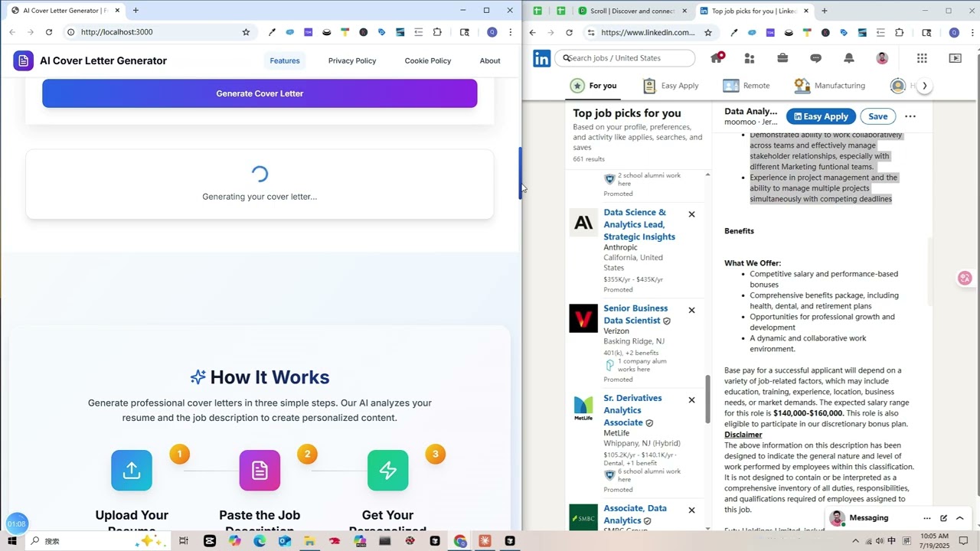This screenshot has width=980, height=551.
Task: Show hidden system tray icons
Action: point(856,541)
